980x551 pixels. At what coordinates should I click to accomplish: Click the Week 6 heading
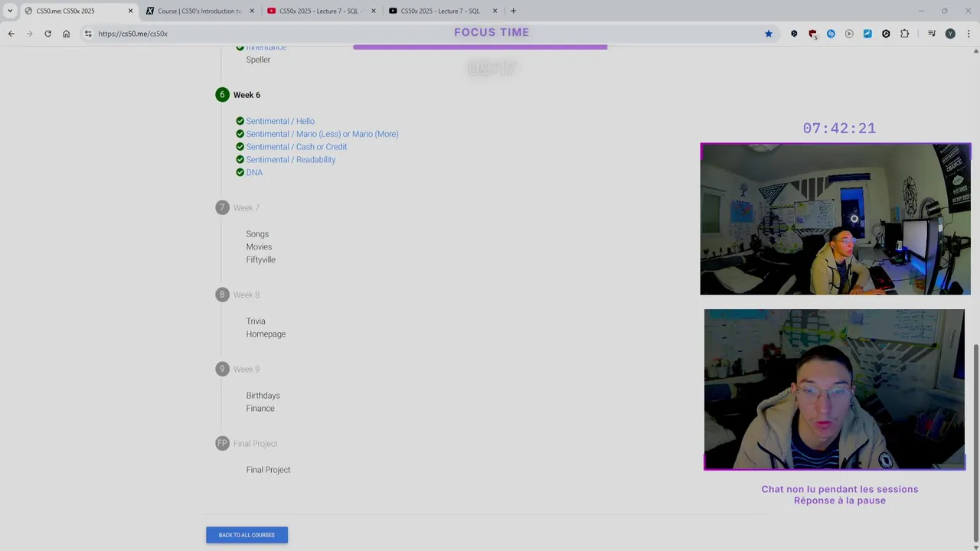[x=247, y=95]
